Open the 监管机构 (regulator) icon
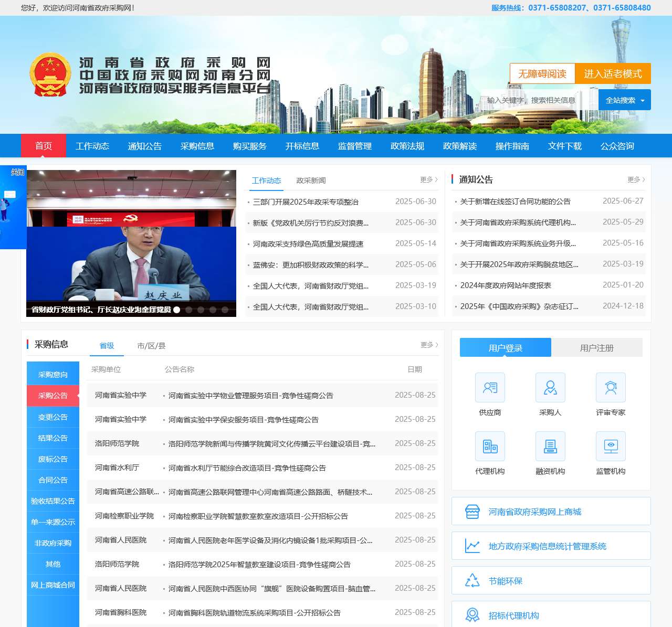The image size is (672, 627). (x=611, y=446)
